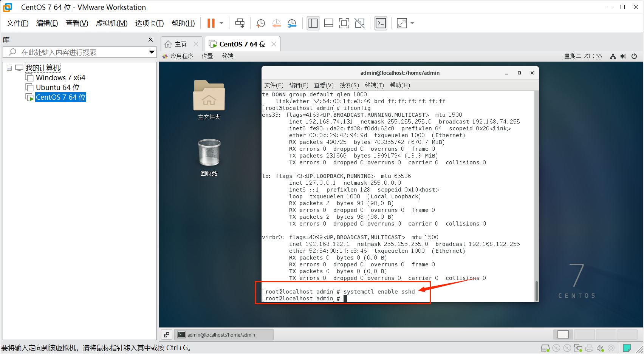Open terminal 查看(V) menu

point(324,85)
